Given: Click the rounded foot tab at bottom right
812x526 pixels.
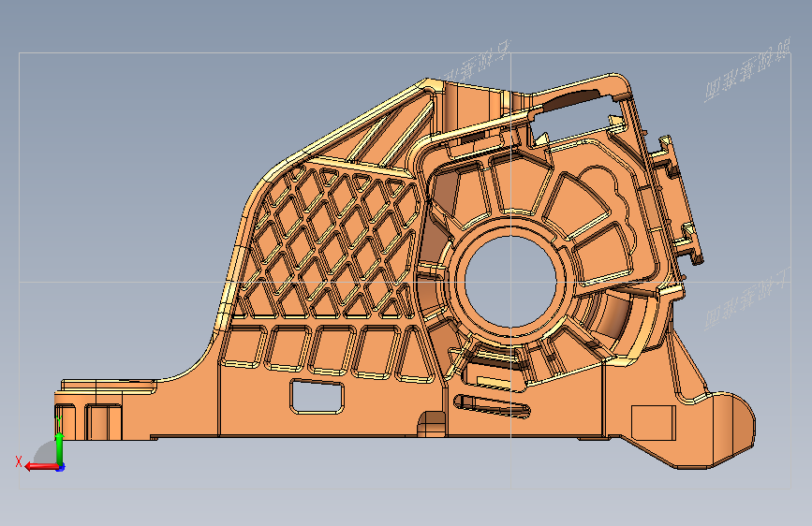Looking at the screenshot, I should [731, 430].
